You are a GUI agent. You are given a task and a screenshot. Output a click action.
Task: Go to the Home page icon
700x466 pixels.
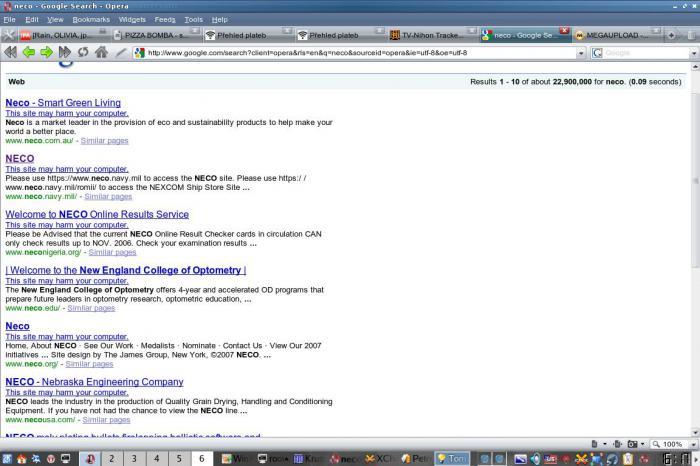101,52
